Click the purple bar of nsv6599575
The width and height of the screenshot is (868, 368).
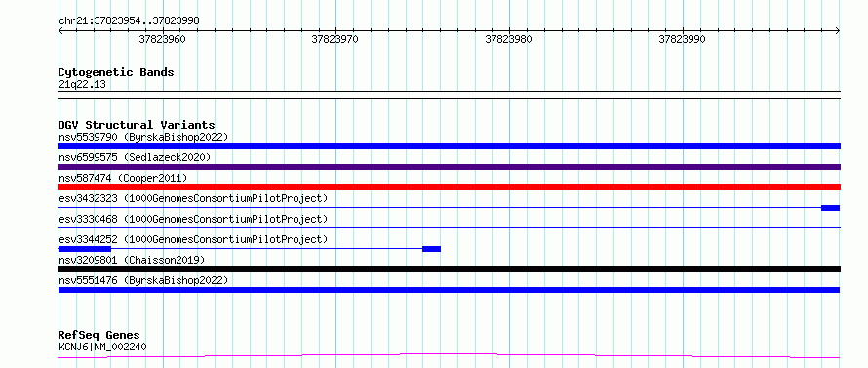[x=449, y=167]
